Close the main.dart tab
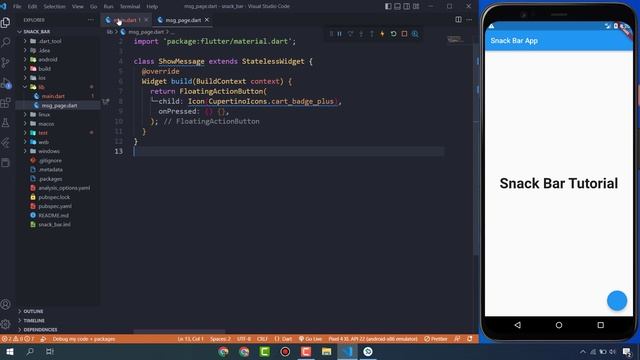The width and height of the screenshot is (640, 360). pyautogui.click(x=146, y=20)
